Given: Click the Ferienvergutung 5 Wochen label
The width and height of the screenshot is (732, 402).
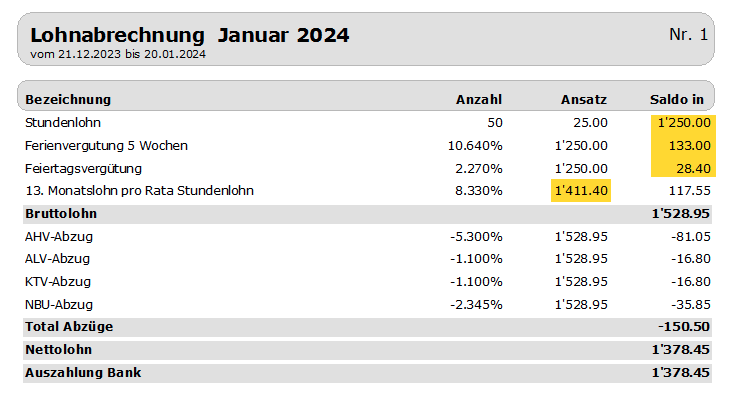Looking at the screenshot, I should tap(106, 146).
